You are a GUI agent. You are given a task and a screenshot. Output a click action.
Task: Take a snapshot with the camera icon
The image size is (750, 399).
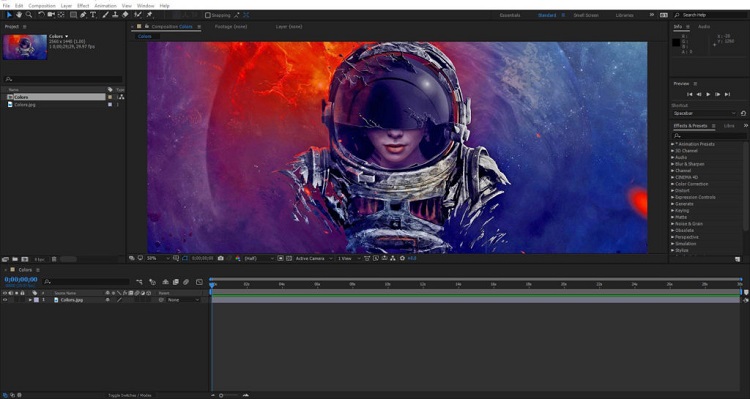tap(221, 258)
